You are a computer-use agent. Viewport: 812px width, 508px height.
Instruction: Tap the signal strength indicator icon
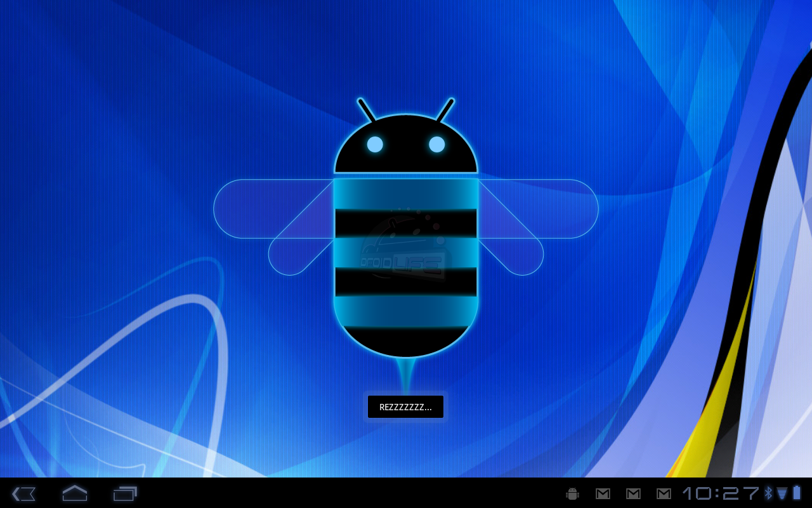tap(782, 493)
